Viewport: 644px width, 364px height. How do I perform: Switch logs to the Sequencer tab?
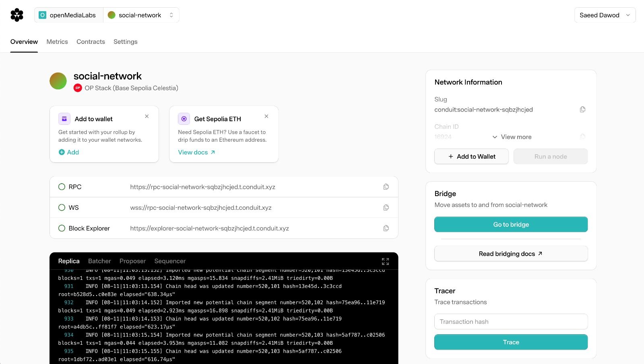tap(170, 261)
